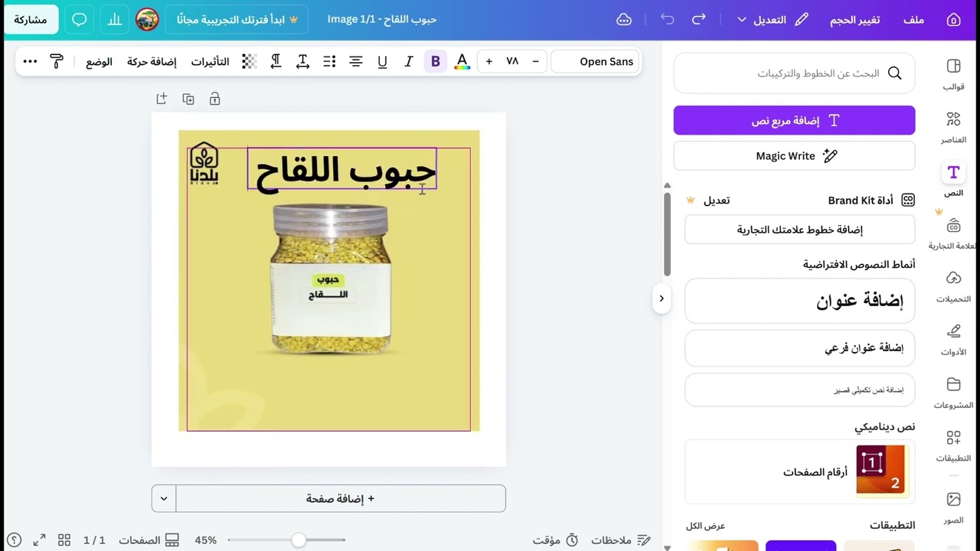Click the fonts search field
This screenshot has height=551, width=980.
pos(794,73)
